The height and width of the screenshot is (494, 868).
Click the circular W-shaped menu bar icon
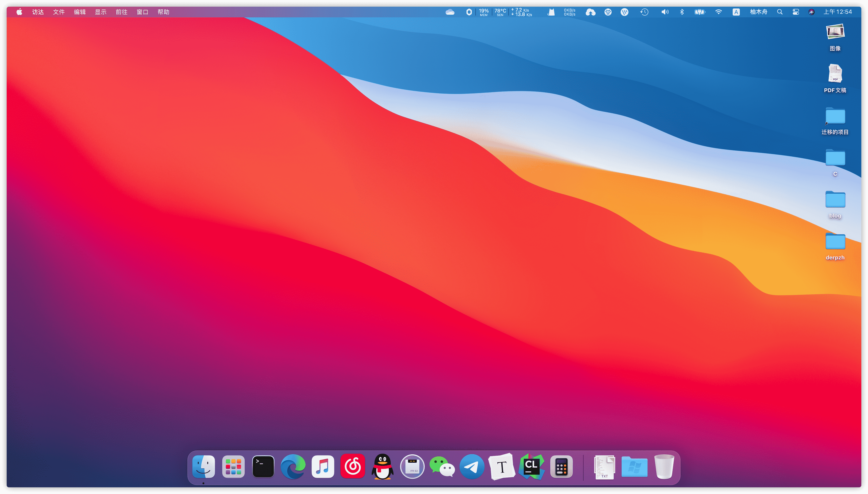click(624, 12)
